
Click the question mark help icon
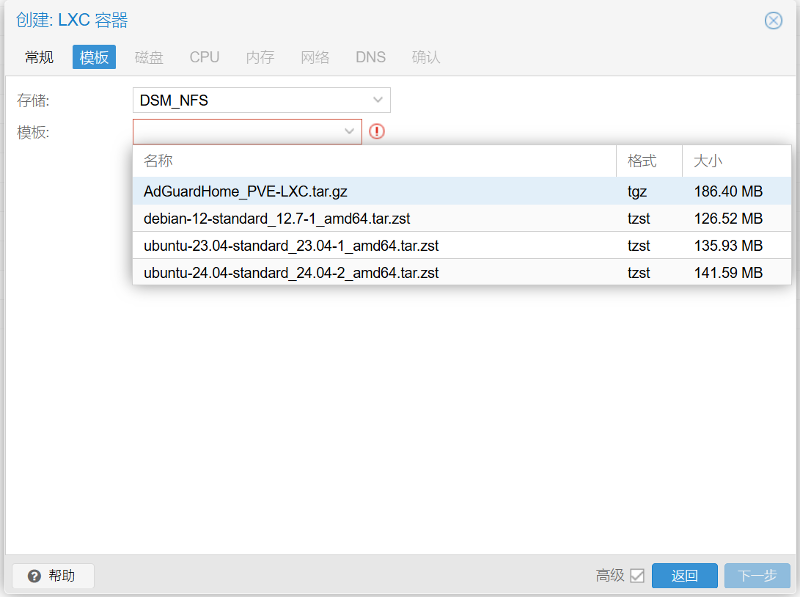(35, 575)
